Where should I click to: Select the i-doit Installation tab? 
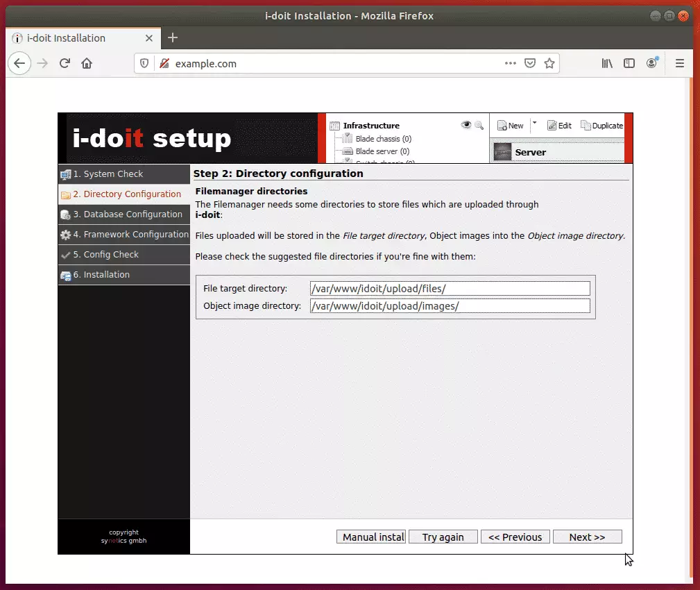coord(83,38)
